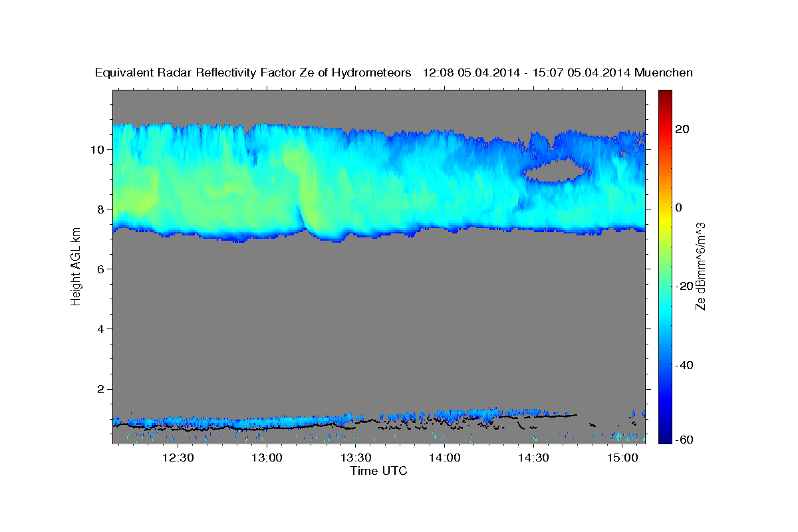Click the 'Time UTC' axis label
This screenshot has height=532, width=798.
[378, 471]
